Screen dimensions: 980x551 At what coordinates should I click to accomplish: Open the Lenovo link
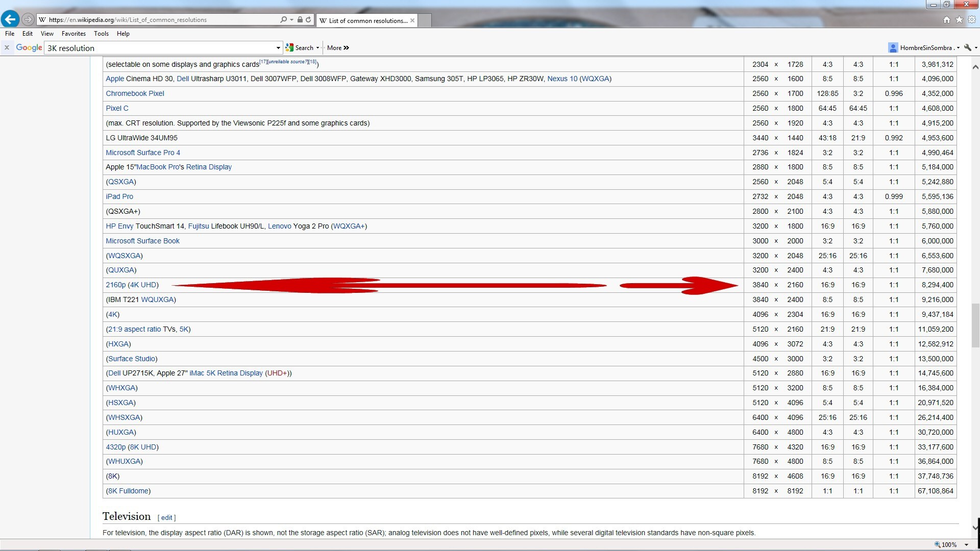point(279,226)
